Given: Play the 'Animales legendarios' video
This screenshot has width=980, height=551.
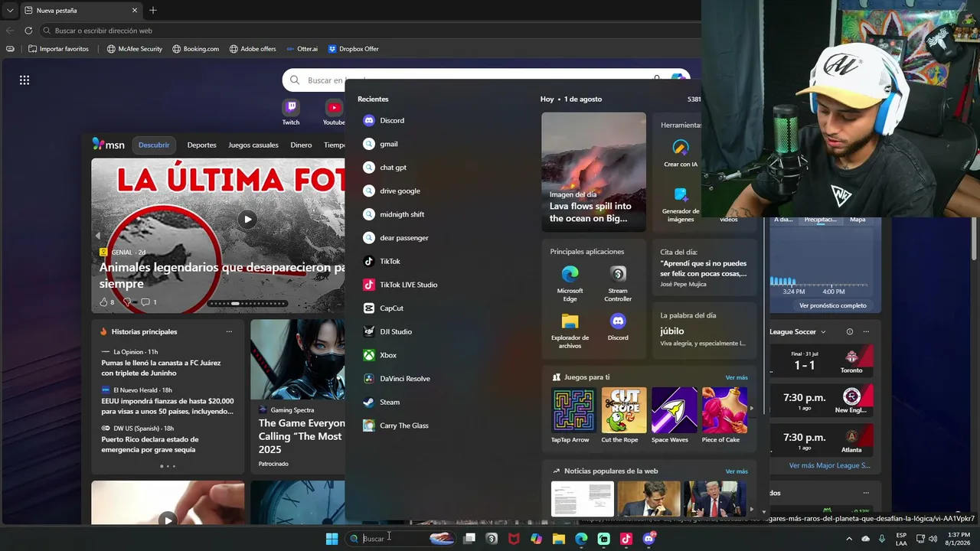Looking at the screenshot, I should (x=247, y=220).
